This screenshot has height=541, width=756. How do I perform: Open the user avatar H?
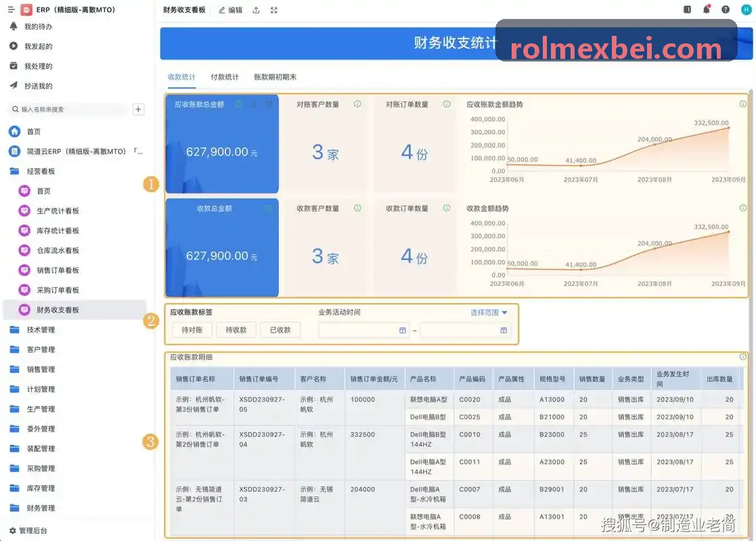pyautogui.click(x=746, y=9)
